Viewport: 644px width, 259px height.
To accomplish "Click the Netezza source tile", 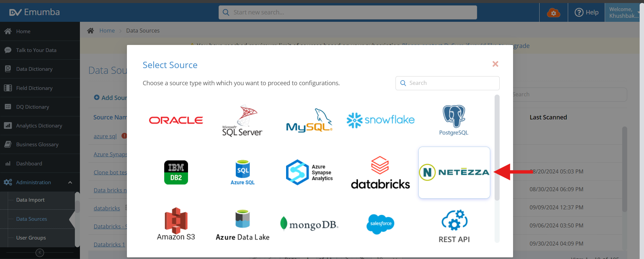I will [454, 172].
